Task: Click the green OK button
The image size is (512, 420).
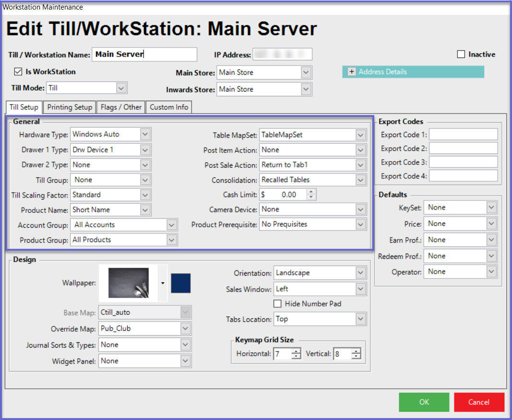Action: pos(424,402)
